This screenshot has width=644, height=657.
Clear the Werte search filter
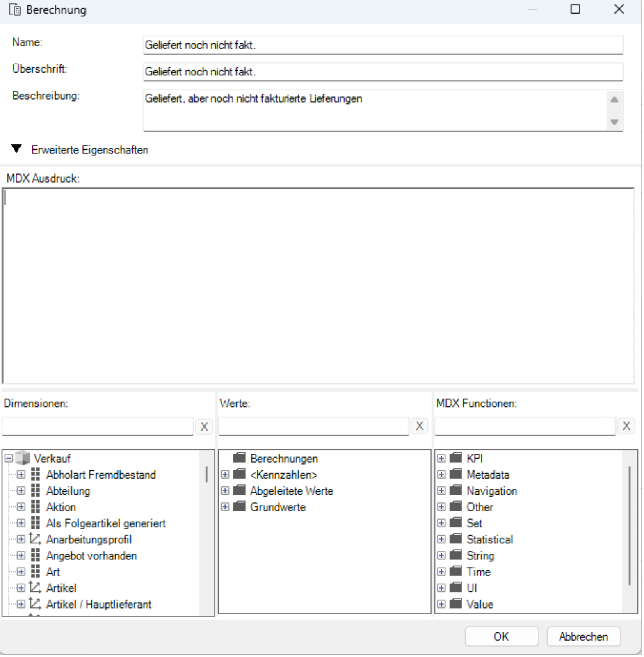point(419,426)
